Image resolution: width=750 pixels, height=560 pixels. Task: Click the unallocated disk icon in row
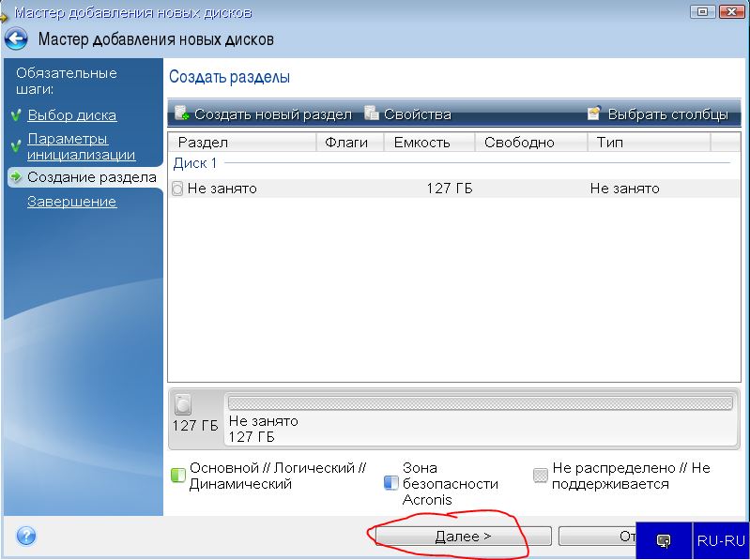click(x=178, y=189)
